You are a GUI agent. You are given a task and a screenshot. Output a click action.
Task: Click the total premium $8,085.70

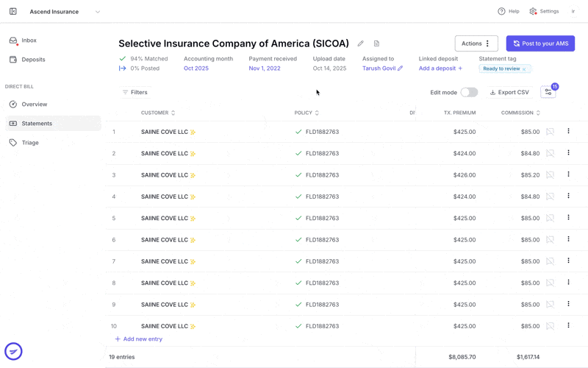(x=462, y=357)
